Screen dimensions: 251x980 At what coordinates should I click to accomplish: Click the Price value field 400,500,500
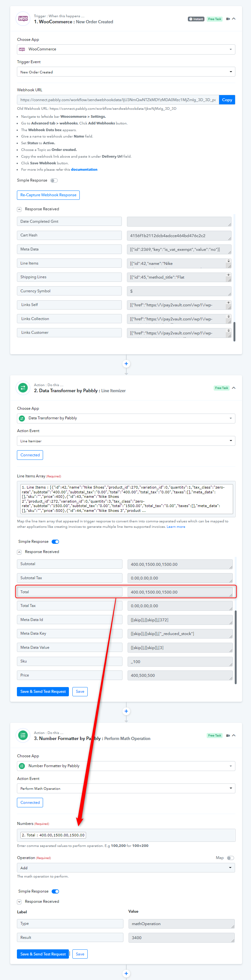coord(180,675)
